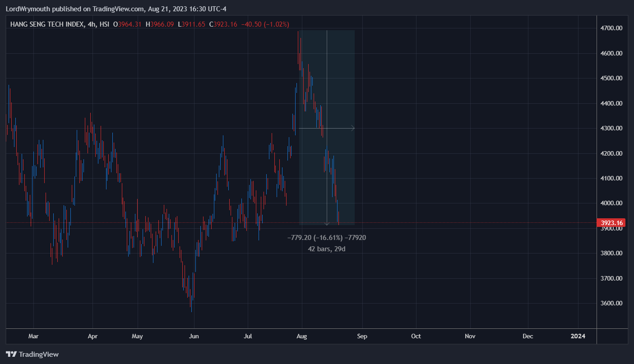This screenshot has width=634, height=364.
Task: Click the Apr label on time axis
Action: pos(93,336)
